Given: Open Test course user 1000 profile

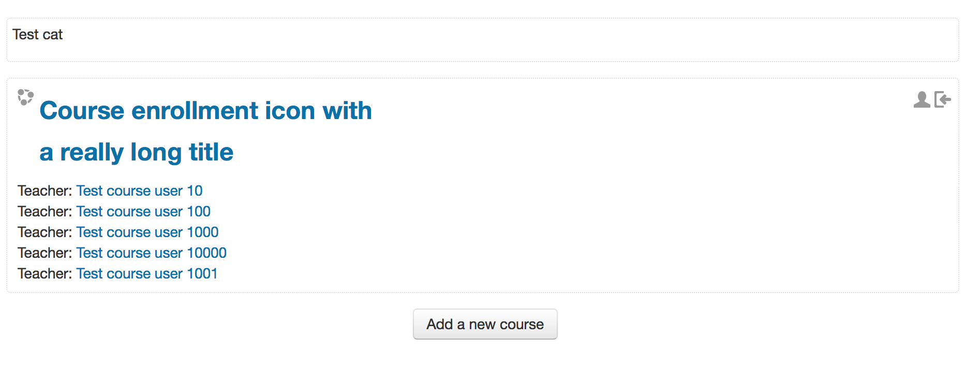Looking at the screenshot, I should (147, 232).
